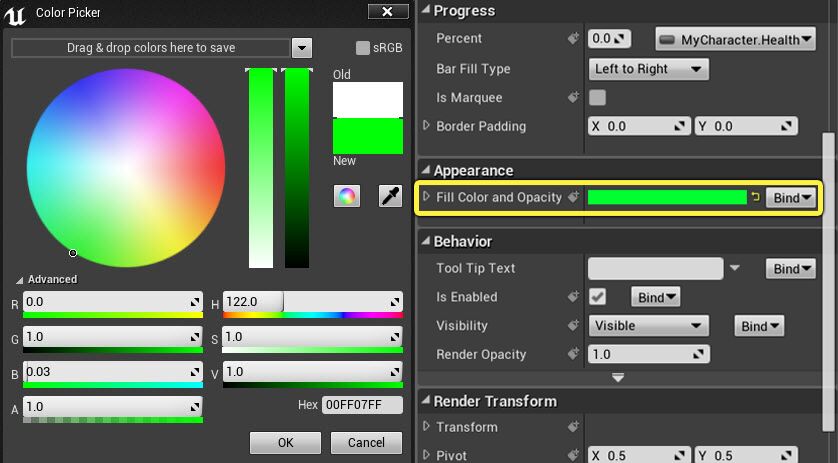
Task: Click the Tool Tip Text input field
Action: click(x=655, y=268)
